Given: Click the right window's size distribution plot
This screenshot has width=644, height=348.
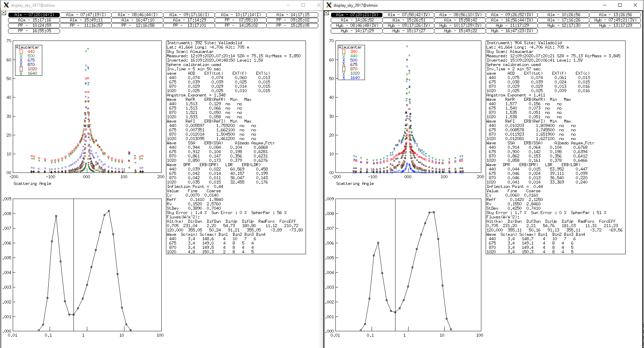Looking at the screenshot, I should tap(408, 265).
